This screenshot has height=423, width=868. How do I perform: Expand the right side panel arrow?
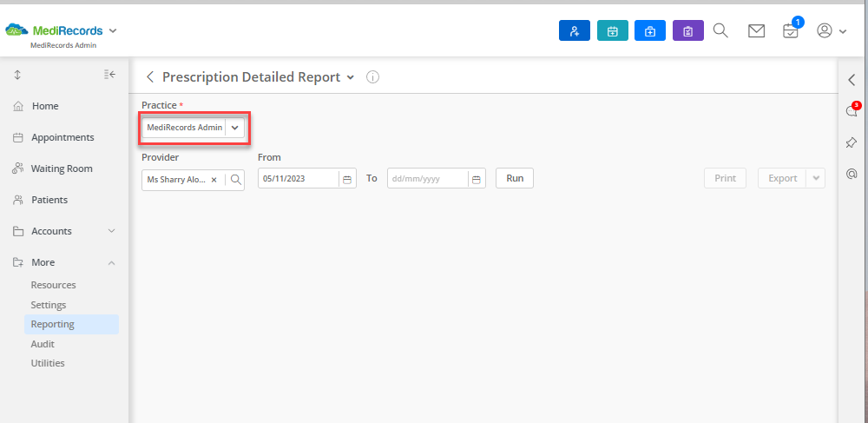coord(852,80)
